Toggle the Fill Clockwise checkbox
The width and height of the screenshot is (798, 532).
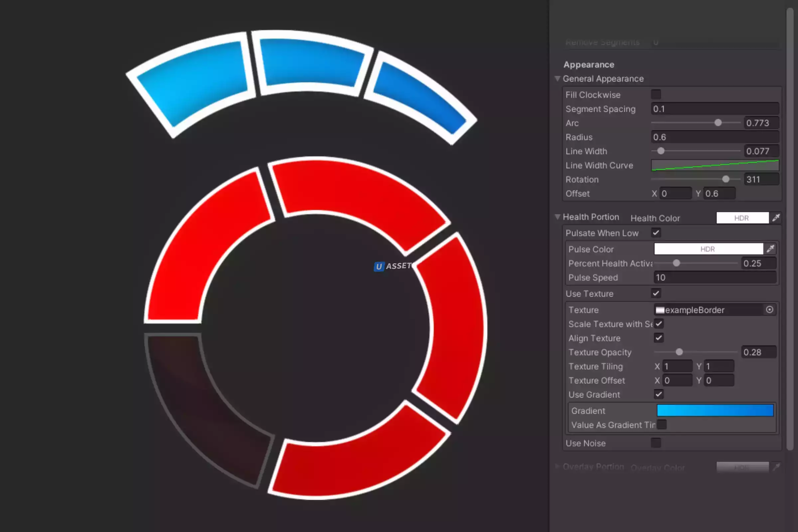click(x=656, y=95)
